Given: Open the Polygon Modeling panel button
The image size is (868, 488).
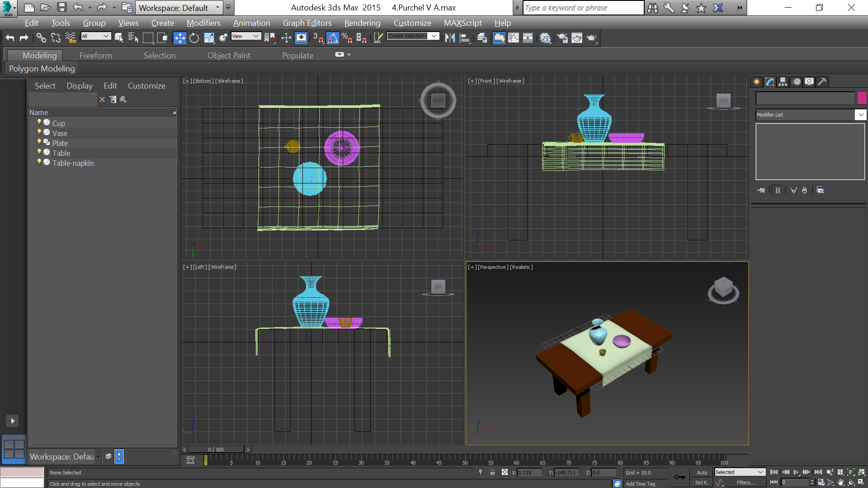Looking at the screenshot, I should pyautogui.click(x=42, y=69).
